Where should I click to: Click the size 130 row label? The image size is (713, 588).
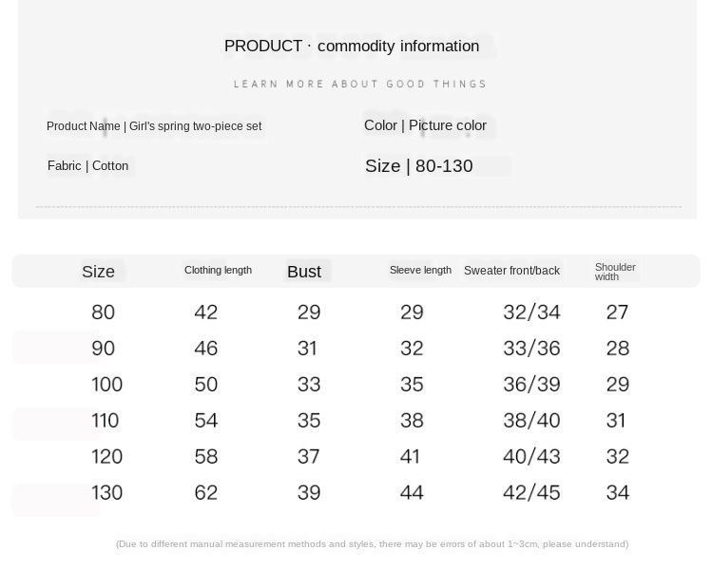click(x=106, y=493)
